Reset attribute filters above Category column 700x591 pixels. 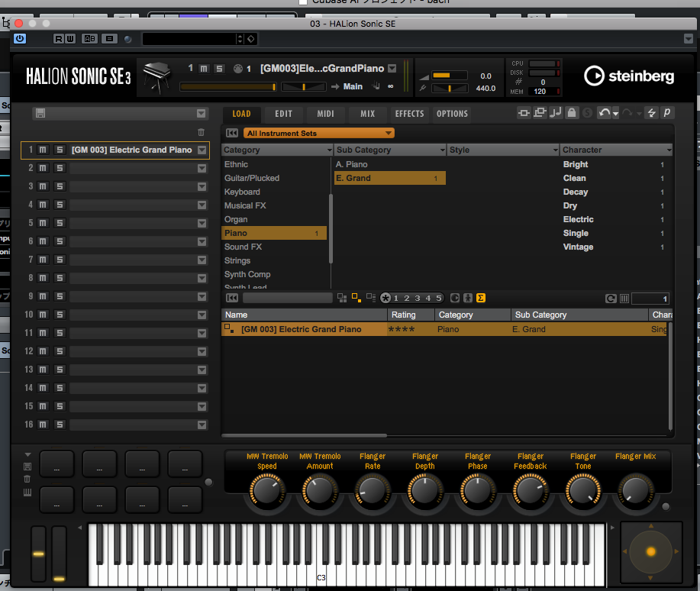[x=232, y=133]
